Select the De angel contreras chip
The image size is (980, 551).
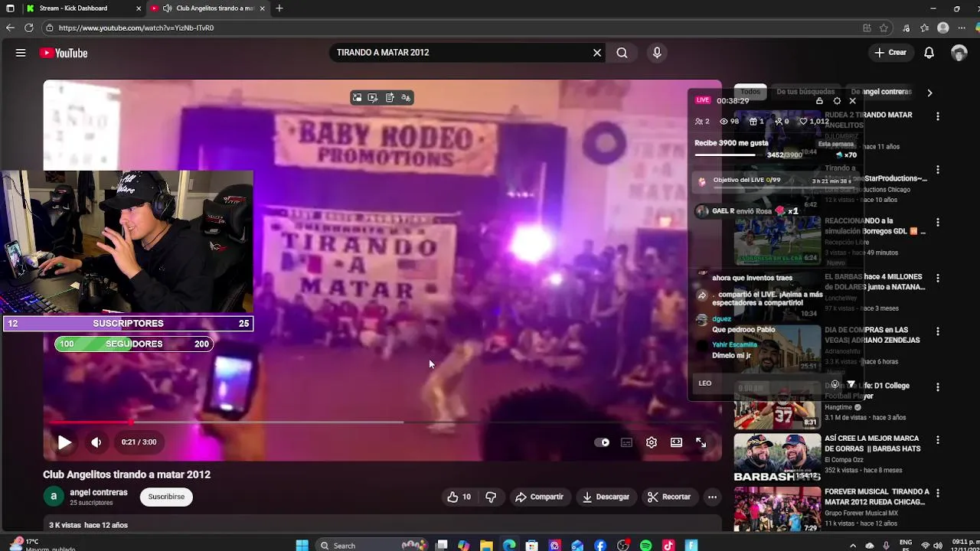pyautogui.click(x=881, y=92)
